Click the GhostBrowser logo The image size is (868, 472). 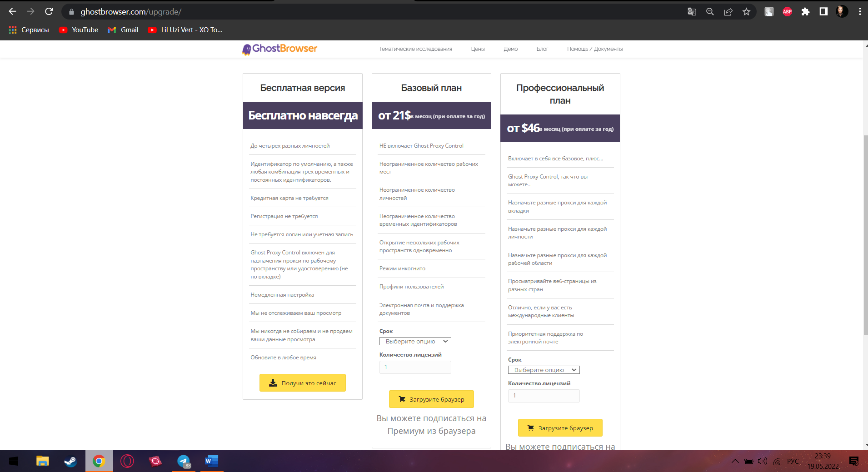click(x=279, y=49)
